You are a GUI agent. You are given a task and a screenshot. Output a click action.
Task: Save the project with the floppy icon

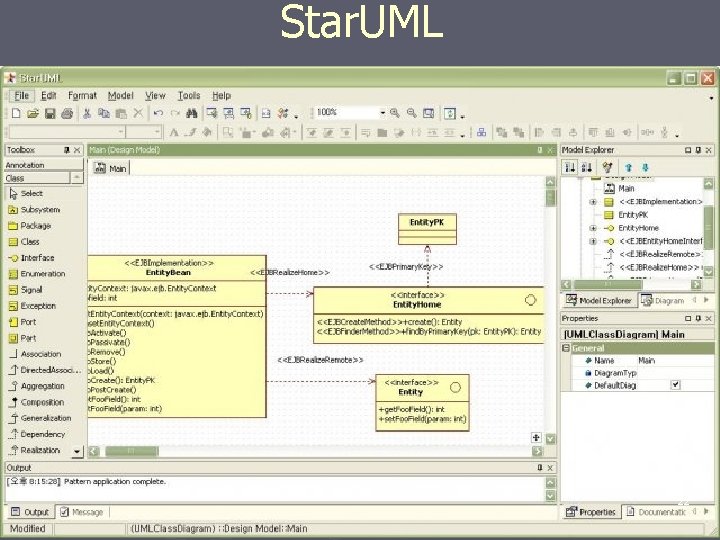click(x=50, y=113)
